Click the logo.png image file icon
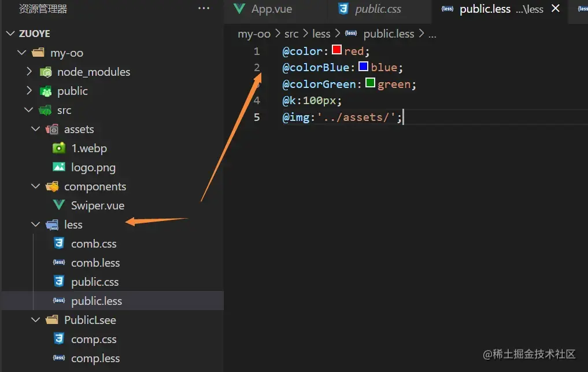 (x=59, y=167)
